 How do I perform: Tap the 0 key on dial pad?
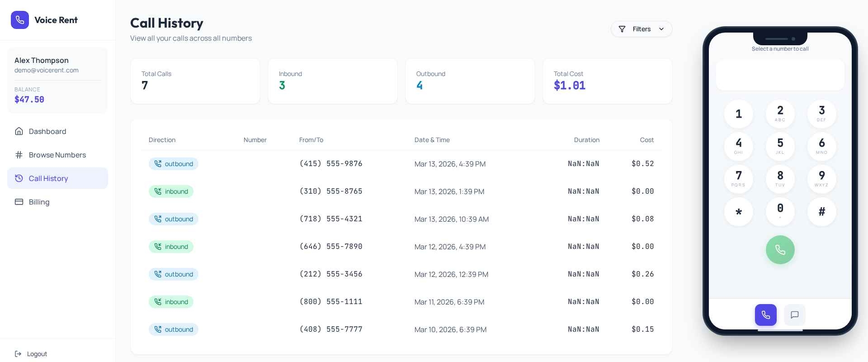(x=780, y=211)
